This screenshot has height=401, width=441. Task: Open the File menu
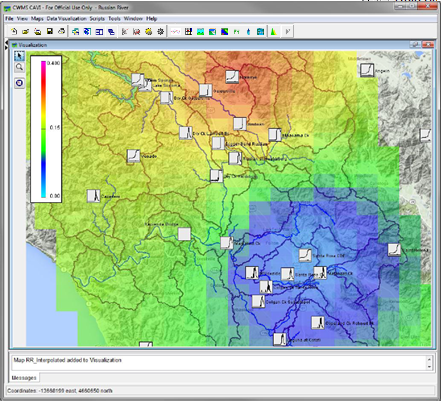tap(9, 19)
